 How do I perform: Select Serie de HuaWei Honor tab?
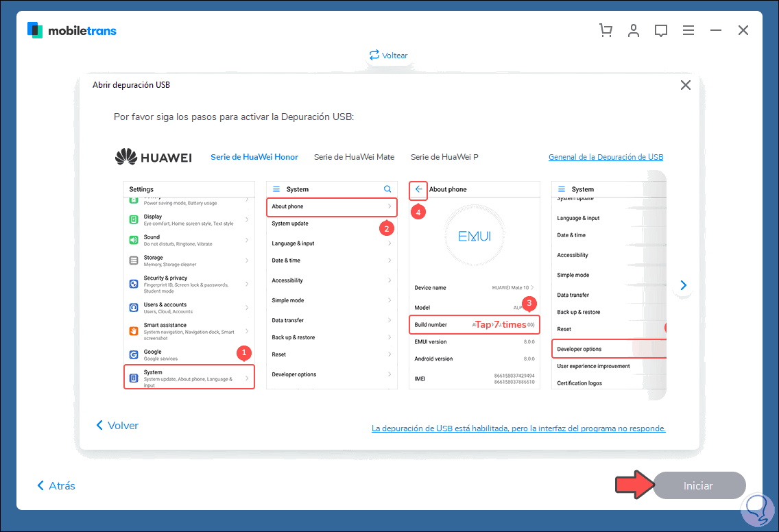pos(254,157)
